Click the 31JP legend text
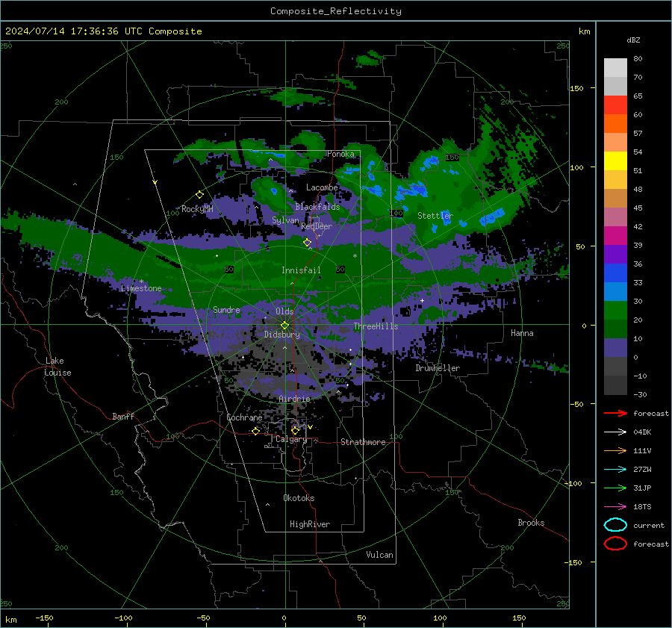The width and height of the screenshot is (672, 628). tap(642, 488)
